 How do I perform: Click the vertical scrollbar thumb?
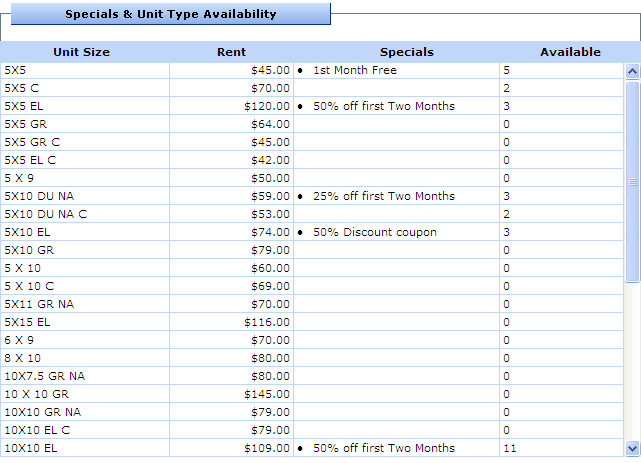click(x=632, y=181)
